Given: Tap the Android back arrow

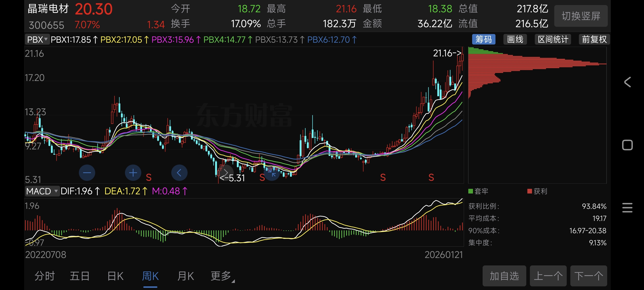Looking at the screenshot, I should [627, 82].
